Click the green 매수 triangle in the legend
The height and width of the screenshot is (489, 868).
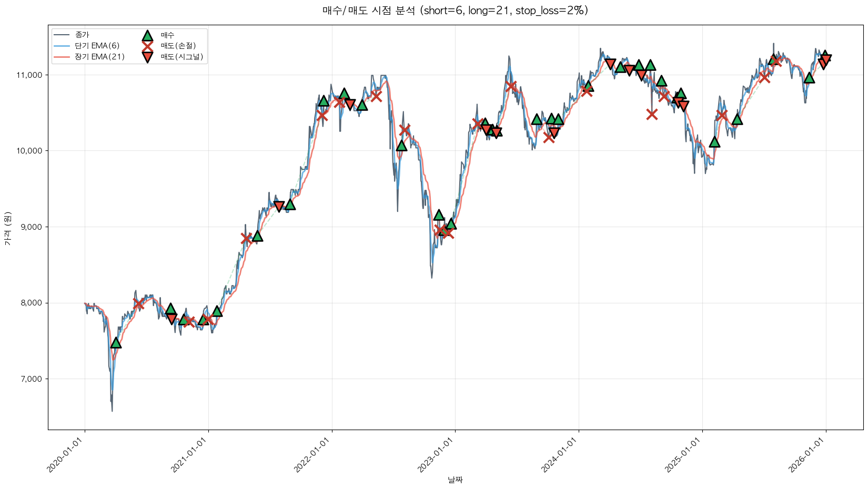(147, 35)
